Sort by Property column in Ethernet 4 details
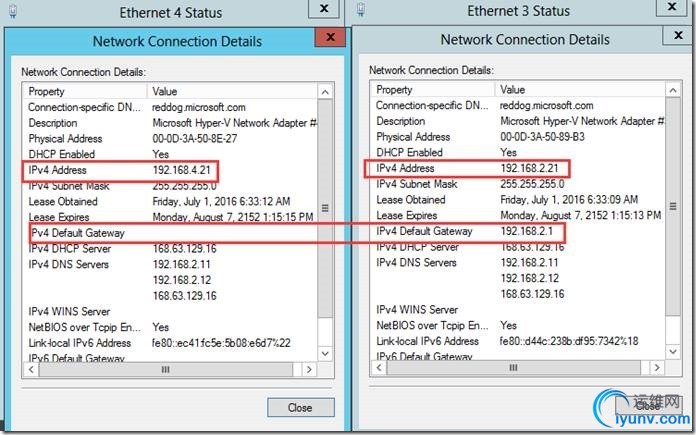Screen dimensions: 696x435 (x=85, y=91)
